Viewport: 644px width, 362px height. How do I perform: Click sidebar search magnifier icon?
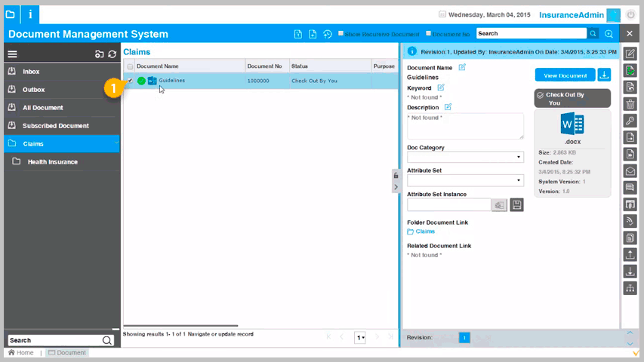pyautogui.click(x=107, y=340)
